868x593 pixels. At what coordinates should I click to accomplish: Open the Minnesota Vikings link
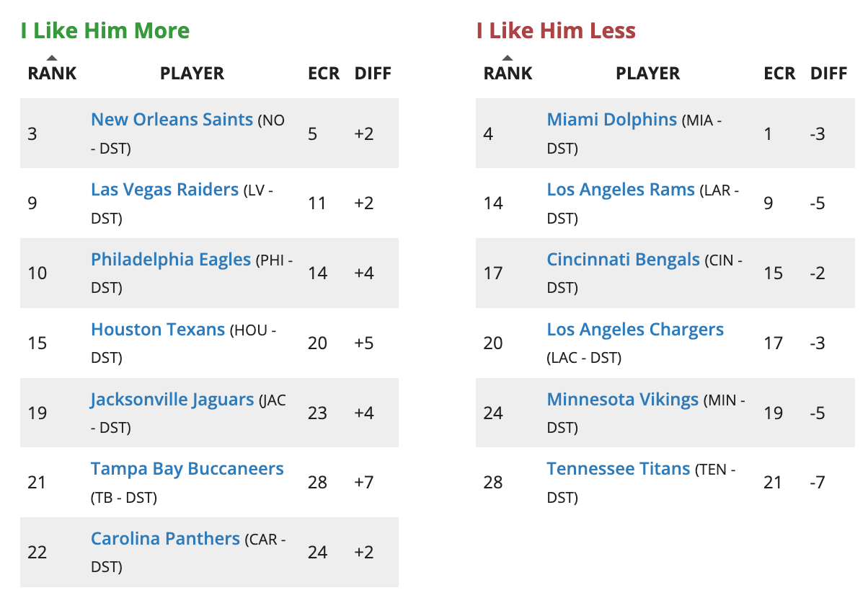tap(623, 400)
